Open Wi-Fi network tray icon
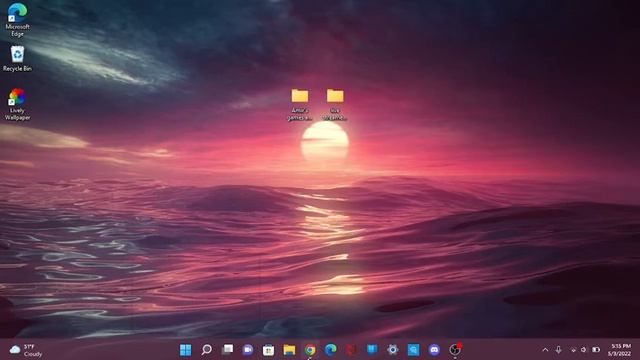This screenshot has width=640, height=360. tap(573, 350)
